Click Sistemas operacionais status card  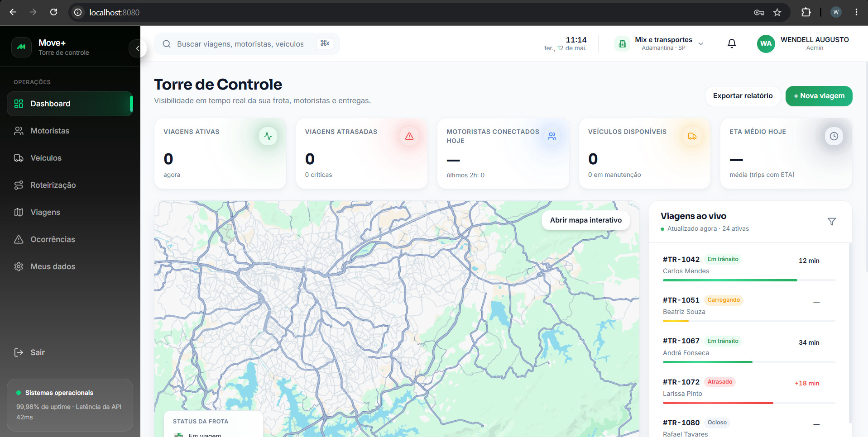tap(70, 405)
